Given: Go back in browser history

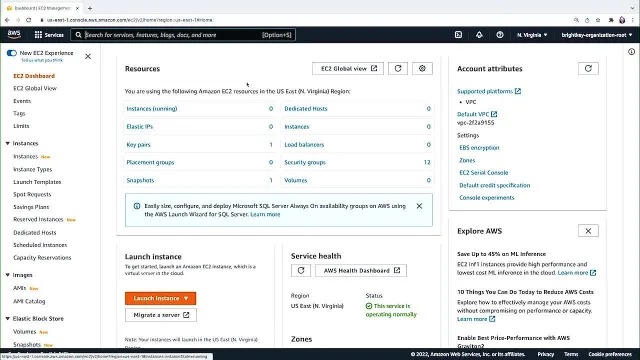Looking at the screenshot, I should [7, 20].
